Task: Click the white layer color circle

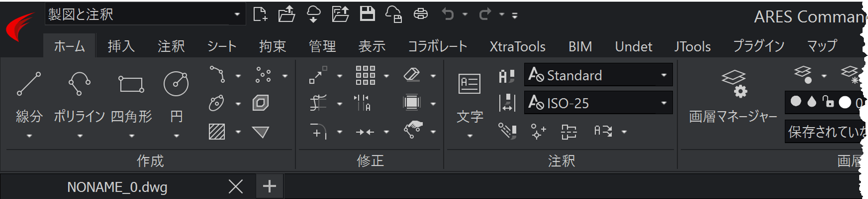Action: tap(845, 102)
